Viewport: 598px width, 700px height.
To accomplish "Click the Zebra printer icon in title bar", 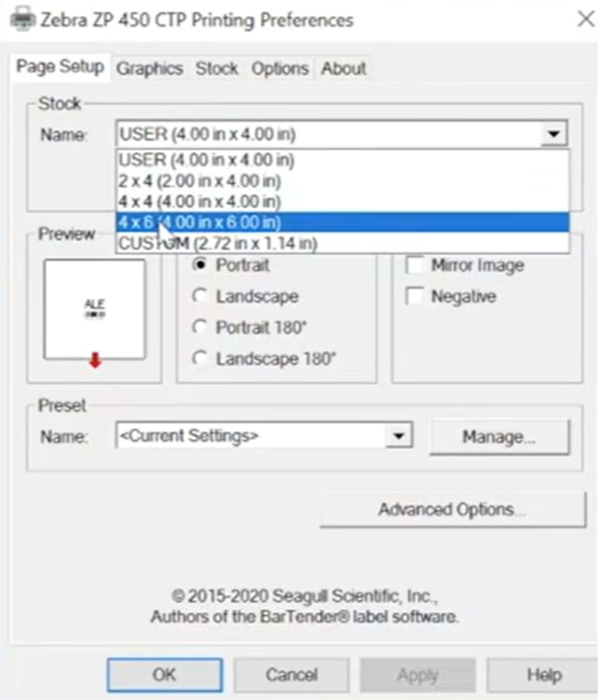I will click(x=23, y=20).
